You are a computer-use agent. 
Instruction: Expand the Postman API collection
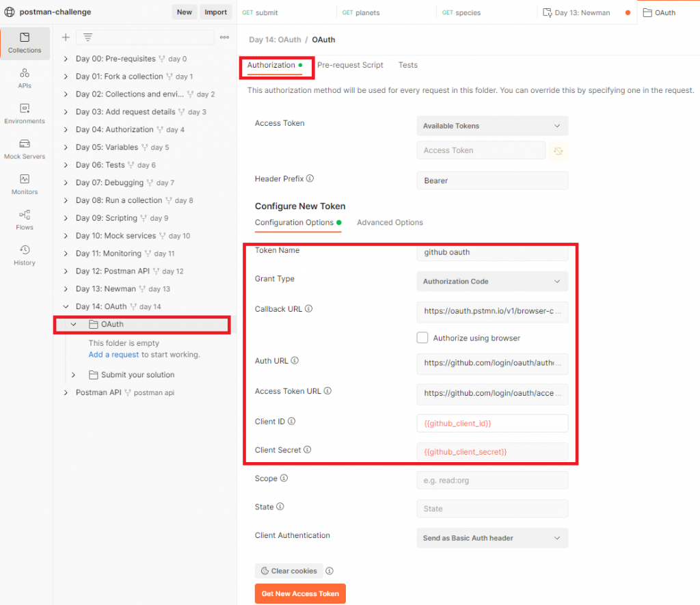click(x=66, y=393)
